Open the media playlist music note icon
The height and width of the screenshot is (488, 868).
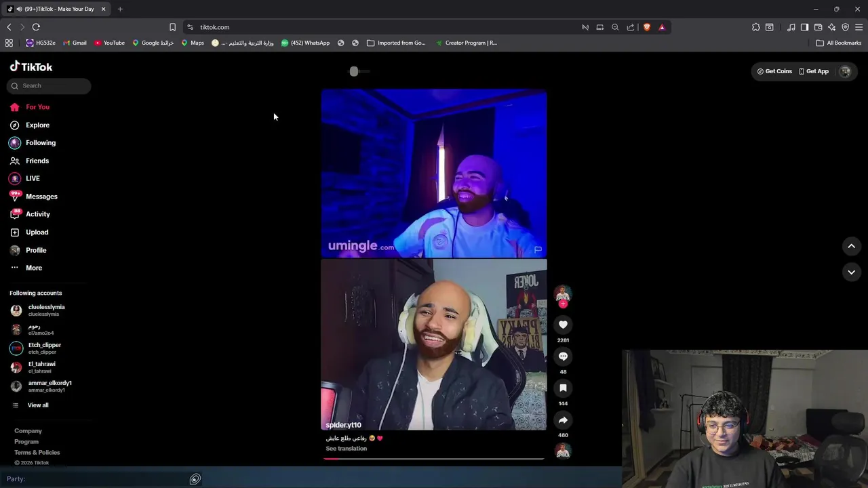point(791,27)
